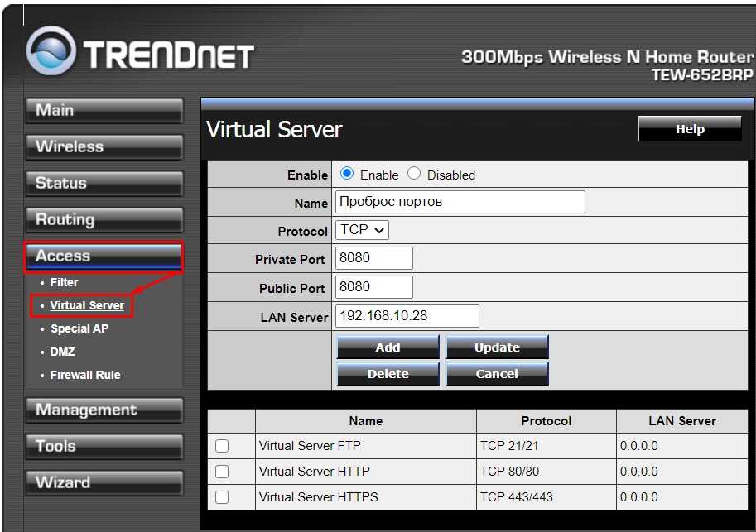Navigate to the DMZ settings link
756x532 pixels.
62,352
